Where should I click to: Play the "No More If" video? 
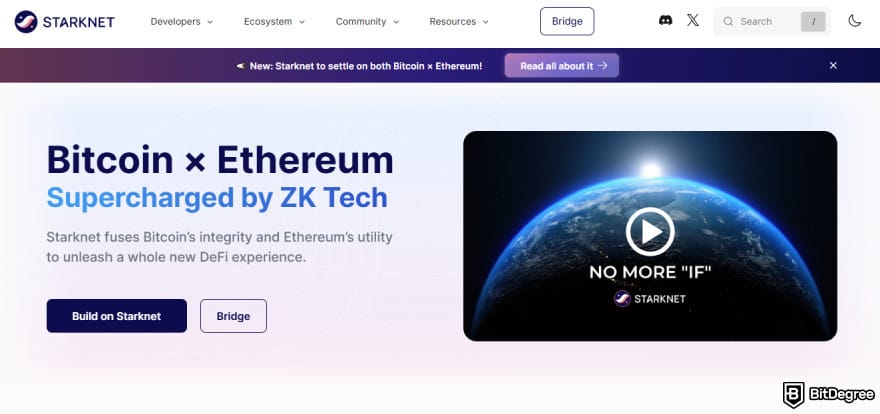pos(650,232)
